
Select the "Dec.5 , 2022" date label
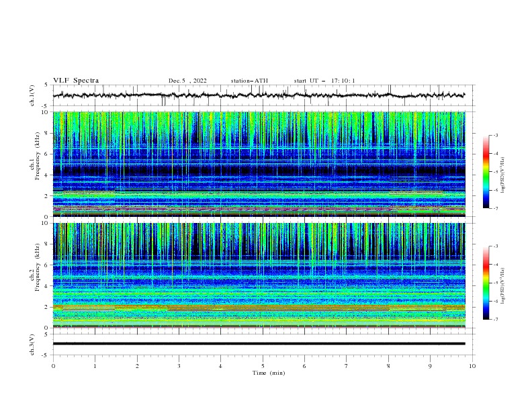[187, 81]
